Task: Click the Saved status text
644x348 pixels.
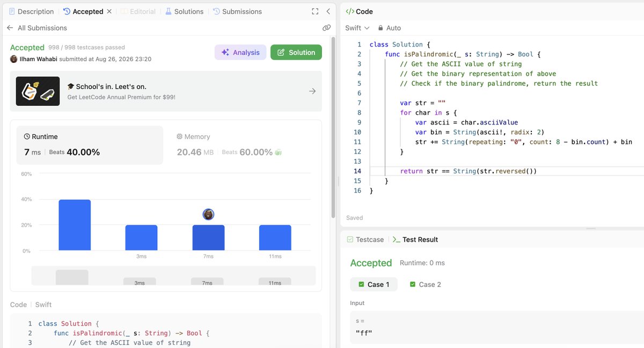Action: point(354,218)
